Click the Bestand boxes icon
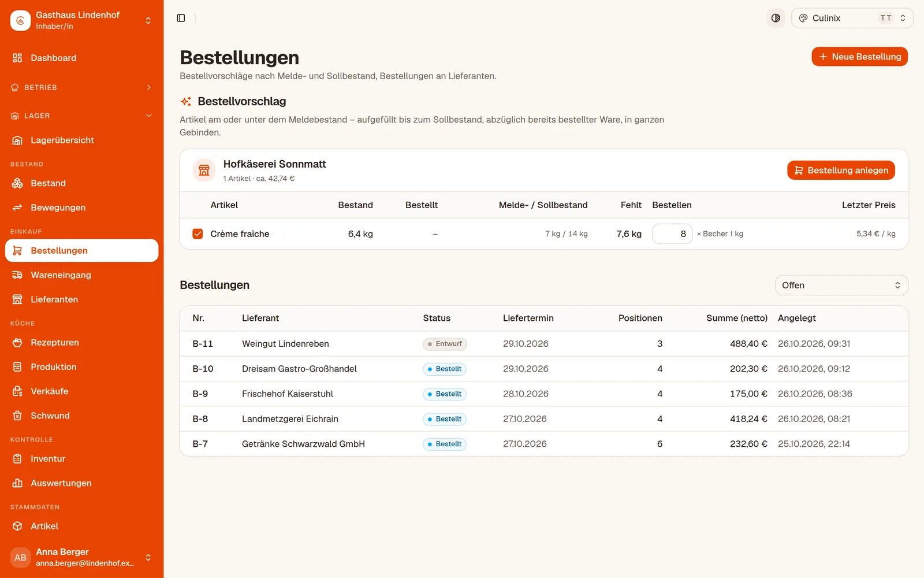Screen dimensions: 924x578 pyautogui.click(x=17, y=183)
